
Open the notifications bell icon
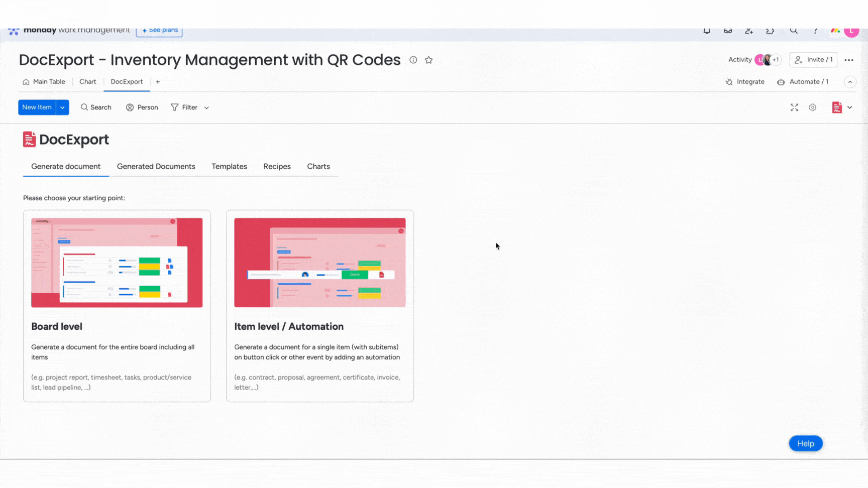pyautogui.click(x=707, y=31)
